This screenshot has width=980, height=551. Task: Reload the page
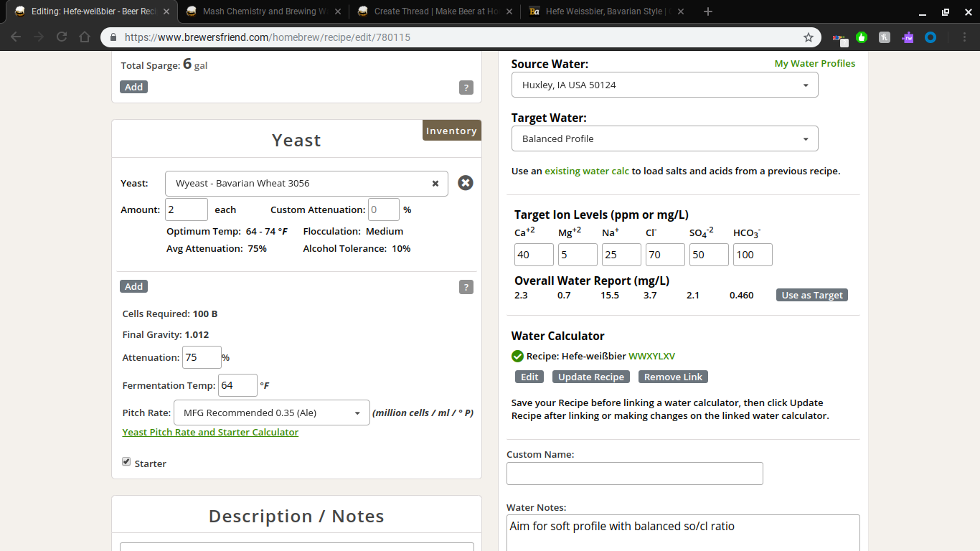[x=62, y=37]
